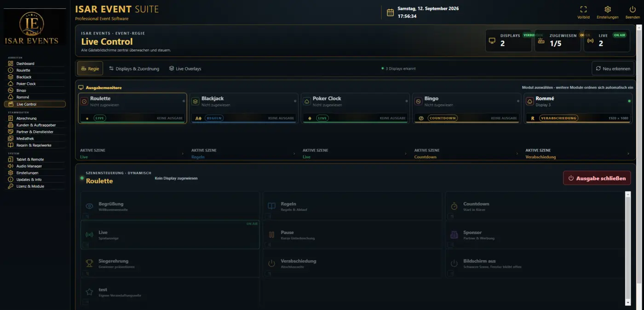This screenshot has width=644, height=310.
Task: Select the Roulette wheel icon in sidebar
Action: [x=11, y=70]
